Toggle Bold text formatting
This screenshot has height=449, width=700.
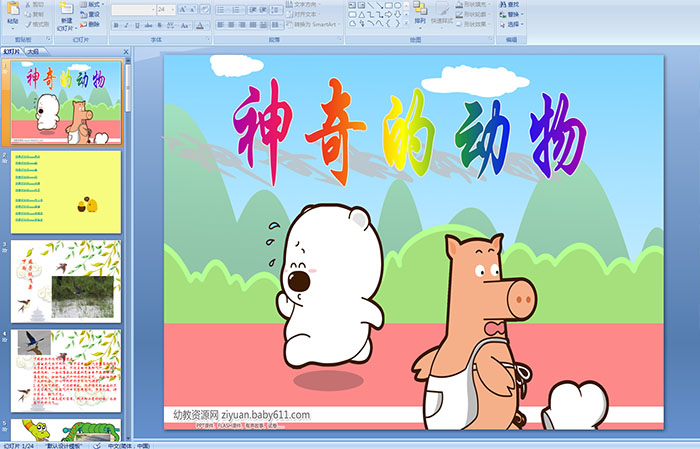click(x=115, y=24)
